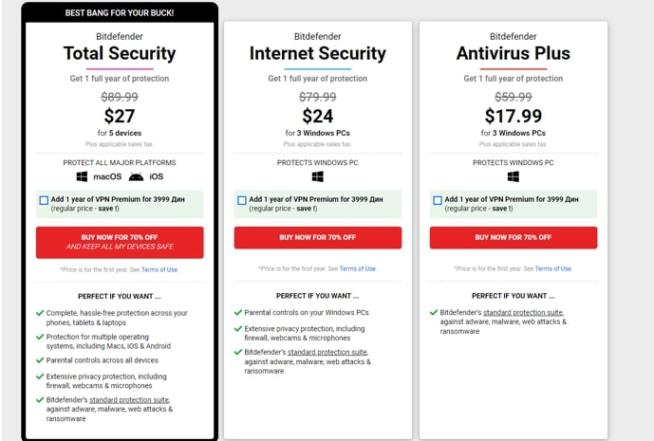Viewport: 654px width, 441px height.
Task: Open Terms of Use under Total Security
Action: click(x=159, y=270)
